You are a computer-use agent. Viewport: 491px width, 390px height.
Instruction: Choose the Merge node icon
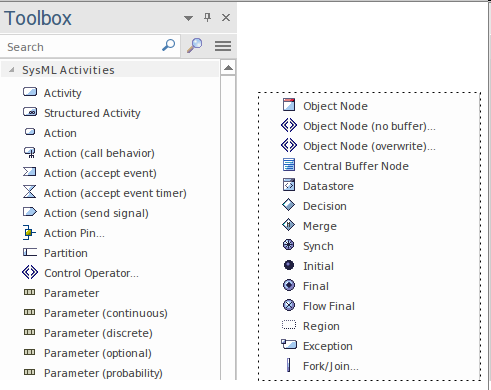point(289,225)
